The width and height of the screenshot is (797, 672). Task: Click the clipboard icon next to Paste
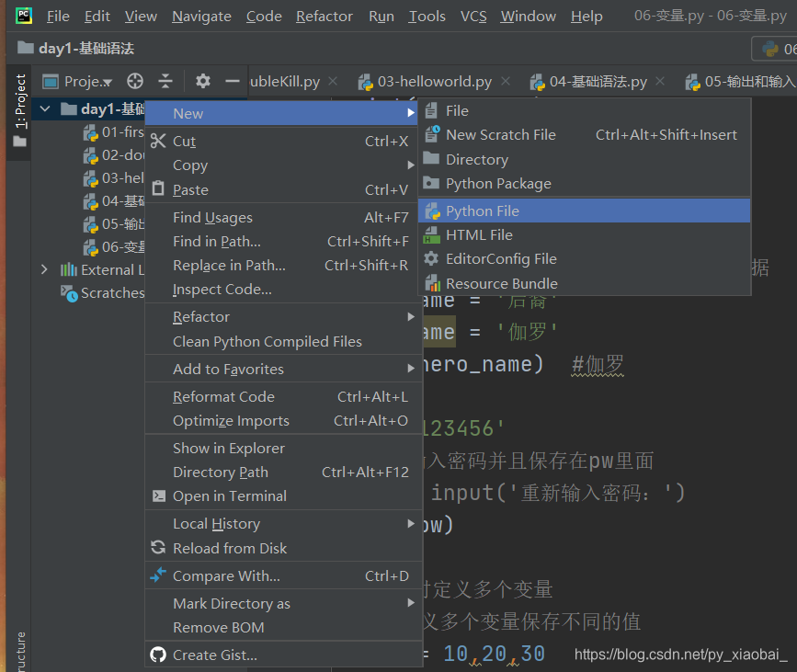point(158,188)
